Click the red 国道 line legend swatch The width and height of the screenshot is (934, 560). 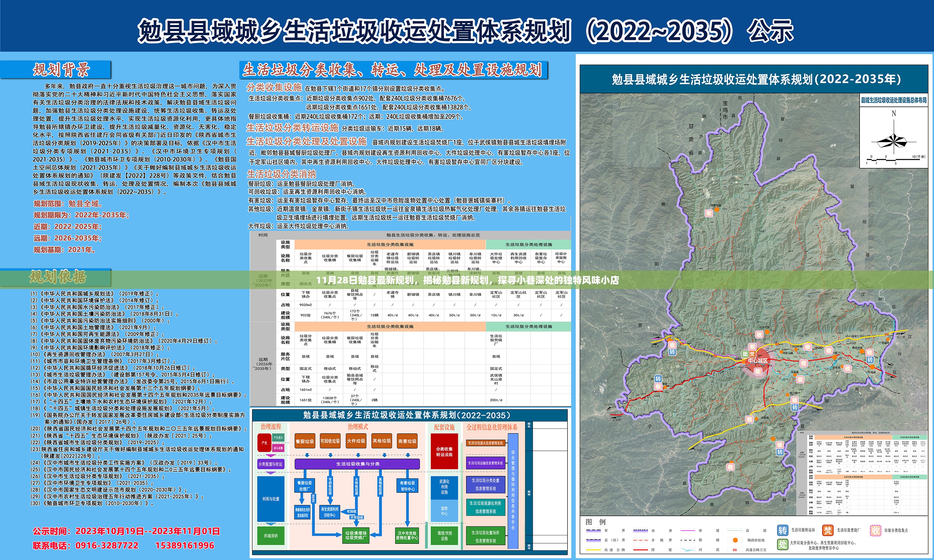pos(640,550)
